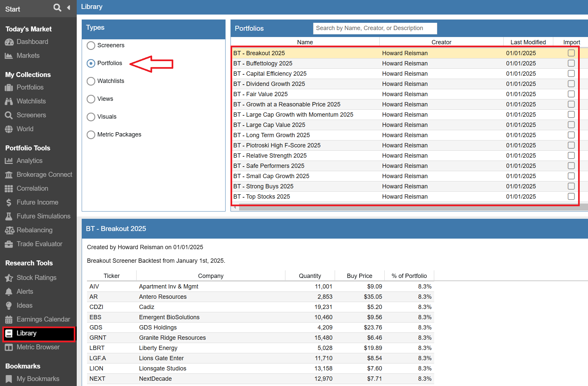
Task: Click the Ideas lightbulb icon
Action: (9, 306)
